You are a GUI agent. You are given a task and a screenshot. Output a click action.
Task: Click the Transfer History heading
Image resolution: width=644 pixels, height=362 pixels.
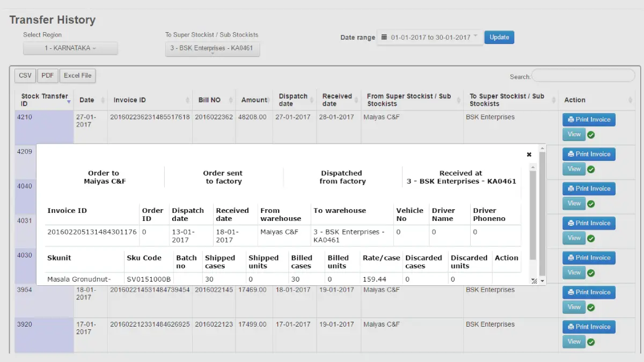click(x=53, y=20)
